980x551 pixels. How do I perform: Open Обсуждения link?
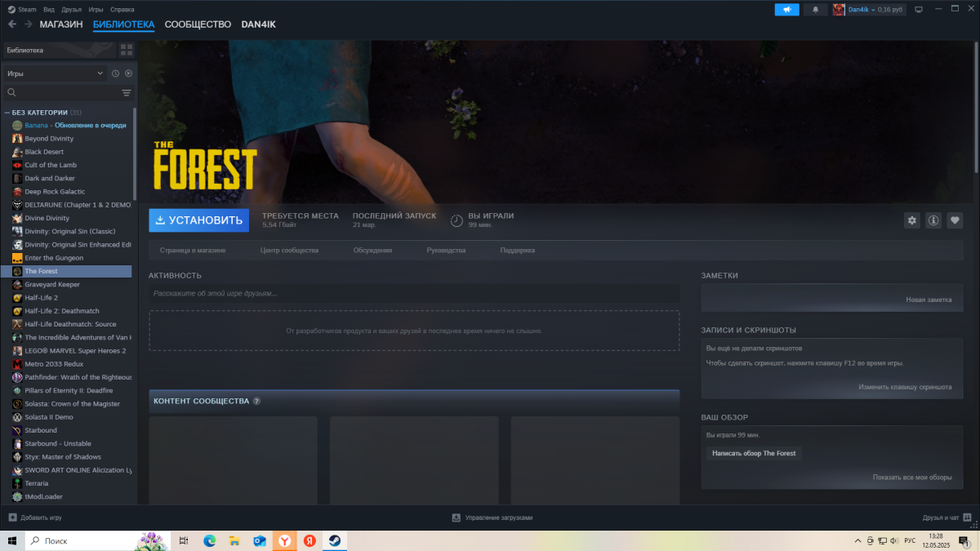coord(372,251)
